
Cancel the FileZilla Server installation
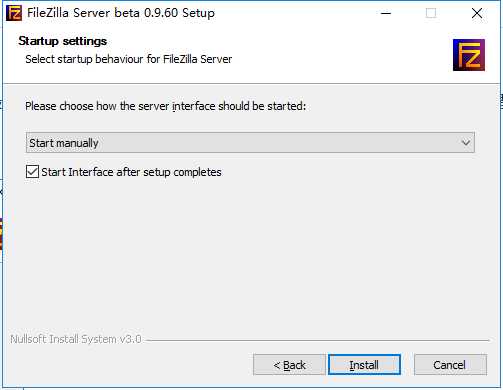[x=450, y=365]
